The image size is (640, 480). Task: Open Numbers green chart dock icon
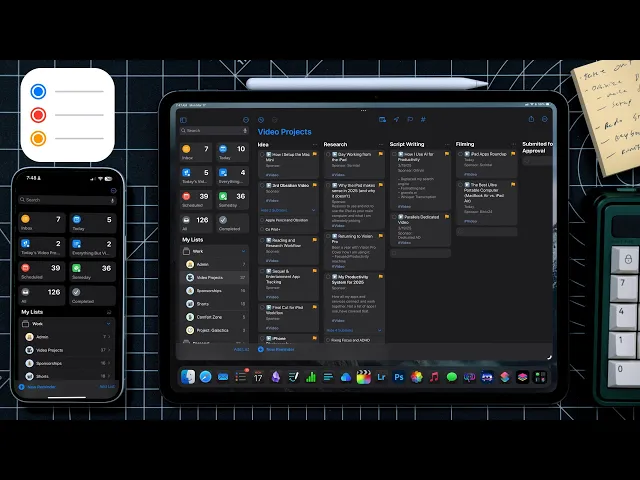click(311, 377)
